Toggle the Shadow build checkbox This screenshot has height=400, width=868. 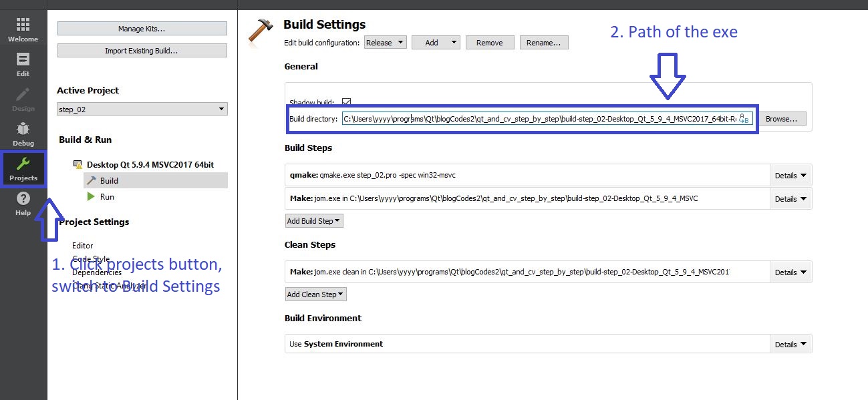pyautogui.click(x=346, y=102)
